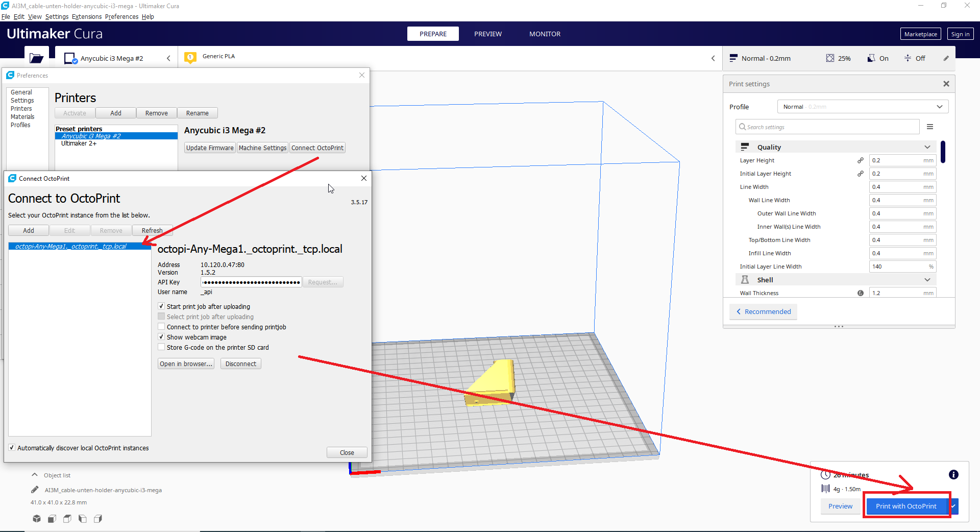Click Open in browser in OctoPrint dialog
The height and width of the screenshot is (532, 980).
[185, 364]
